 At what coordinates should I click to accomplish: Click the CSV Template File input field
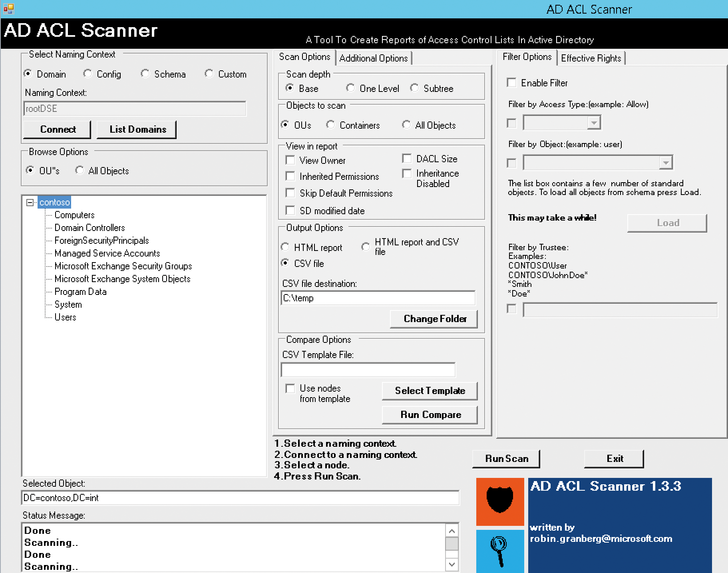(x=368, y=370)
